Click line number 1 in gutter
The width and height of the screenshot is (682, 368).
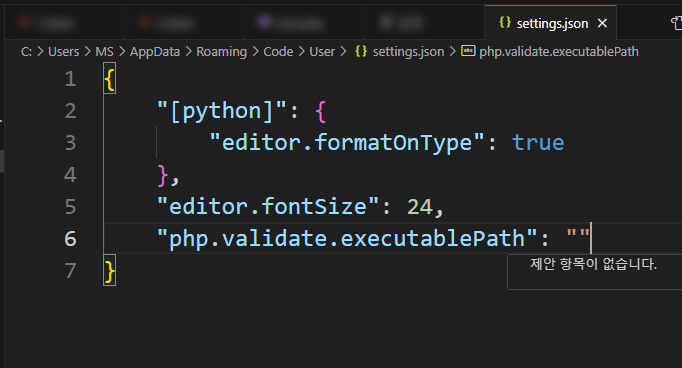70,79
